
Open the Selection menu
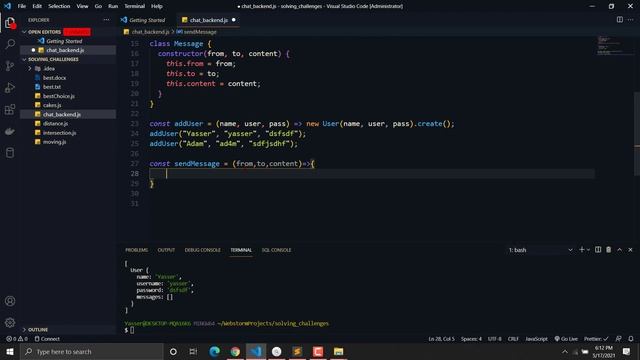coord(59,6)
